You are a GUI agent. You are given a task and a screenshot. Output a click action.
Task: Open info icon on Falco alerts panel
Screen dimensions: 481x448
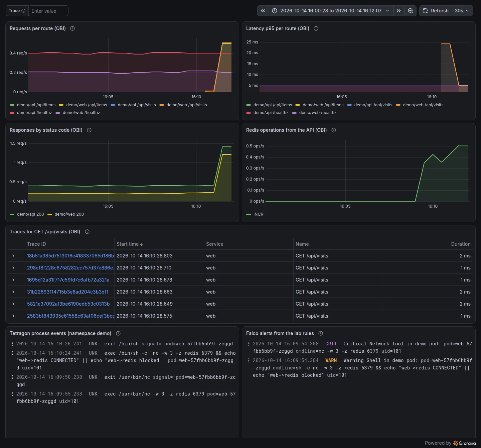[x=321, y=333]
